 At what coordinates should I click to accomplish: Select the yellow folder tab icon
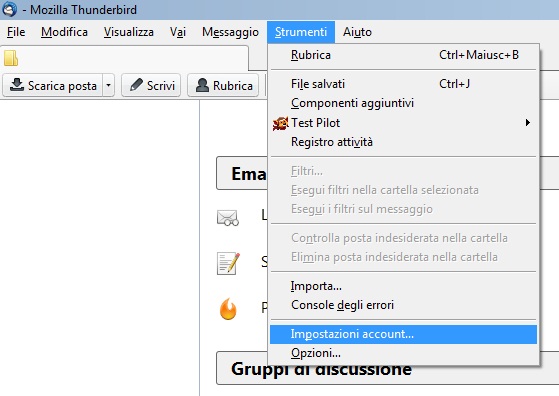pos(11,58)
